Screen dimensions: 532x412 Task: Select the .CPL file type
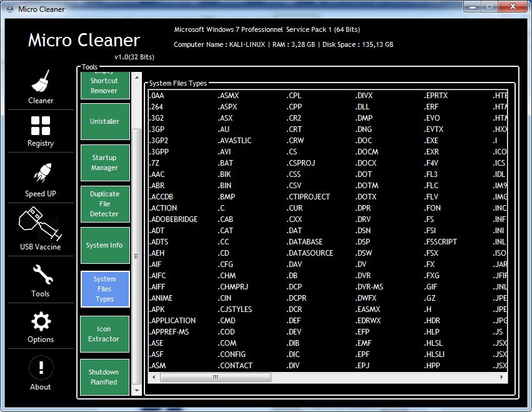(x=294, y=96)
